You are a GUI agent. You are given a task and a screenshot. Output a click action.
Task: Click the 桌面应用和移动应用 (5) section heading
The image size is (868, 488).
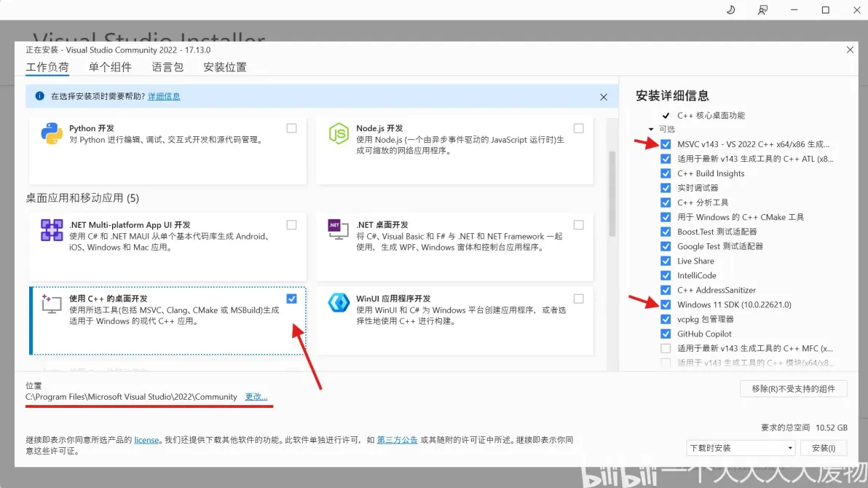click(x=82, y=197)
